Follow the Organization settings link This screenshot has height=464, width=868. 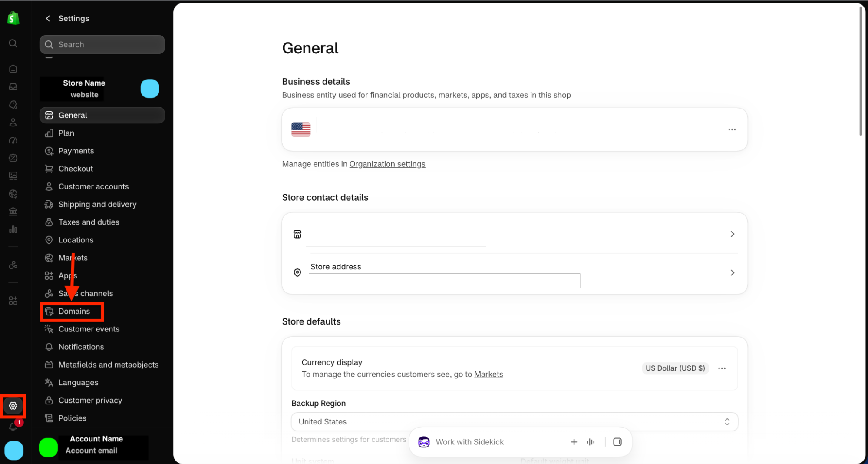point(387,164)
